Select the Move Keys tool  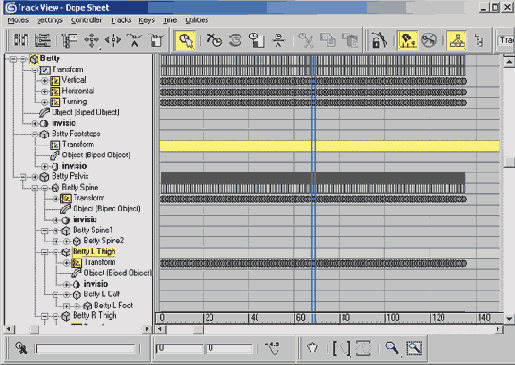[91, 40]
